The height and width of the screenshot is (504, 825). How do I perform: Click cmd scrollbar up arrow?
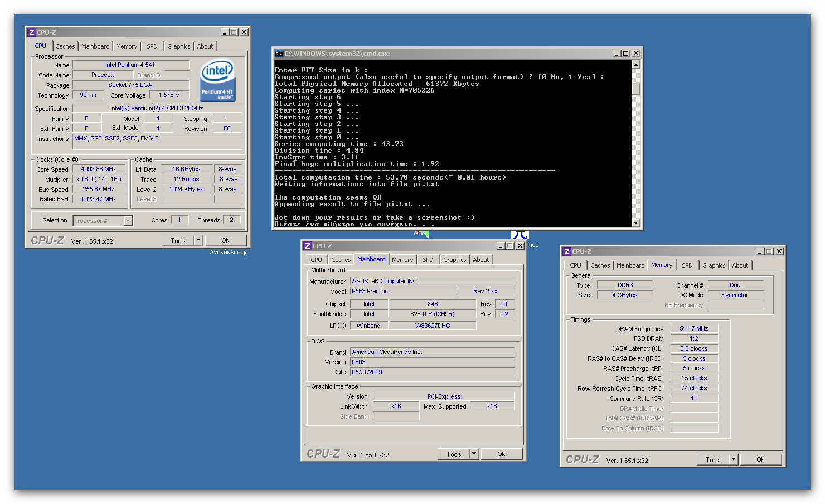[x=636, y=65]
